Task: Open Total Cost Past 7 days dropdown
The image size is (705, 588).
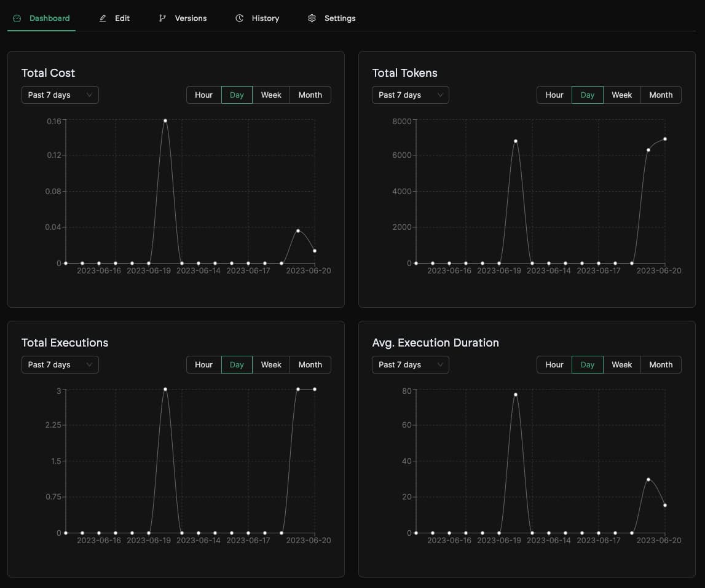Action: coord(60,95)
